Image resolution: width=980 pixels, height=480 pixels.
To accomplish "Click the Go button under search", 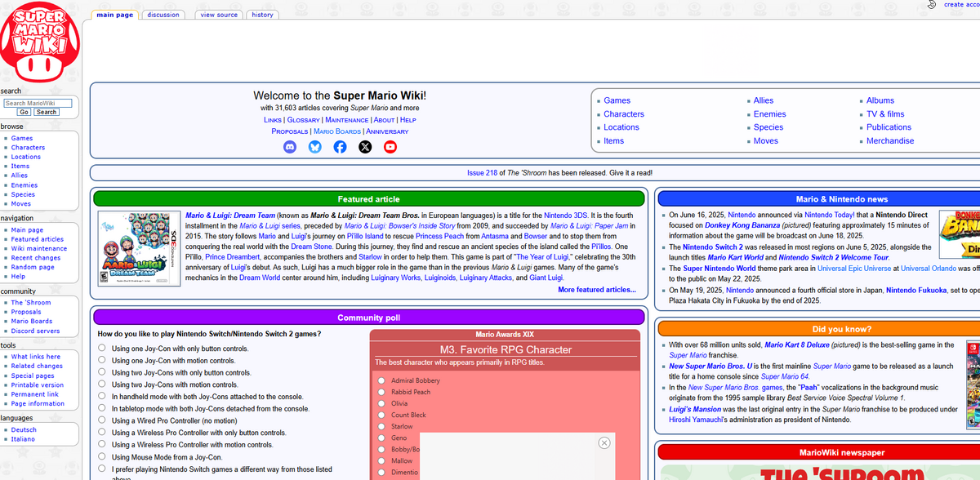I will 24,112.
